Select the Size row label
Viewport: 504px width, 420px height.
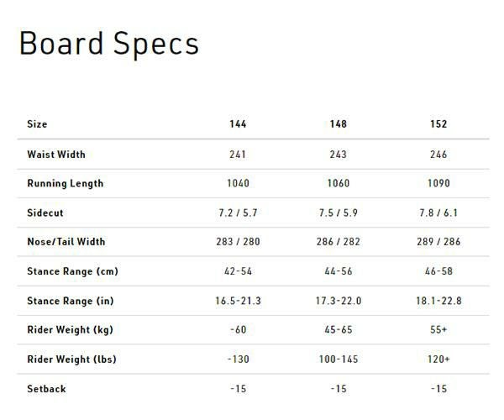tap(37, 124)
